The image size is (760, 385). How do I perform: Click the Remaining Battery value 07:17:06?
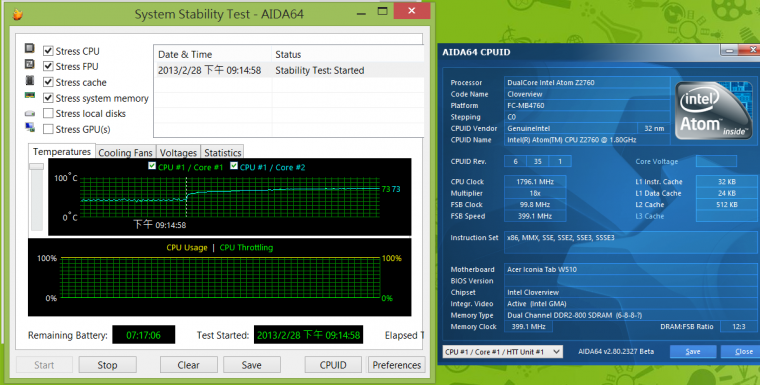coord(143,335)
